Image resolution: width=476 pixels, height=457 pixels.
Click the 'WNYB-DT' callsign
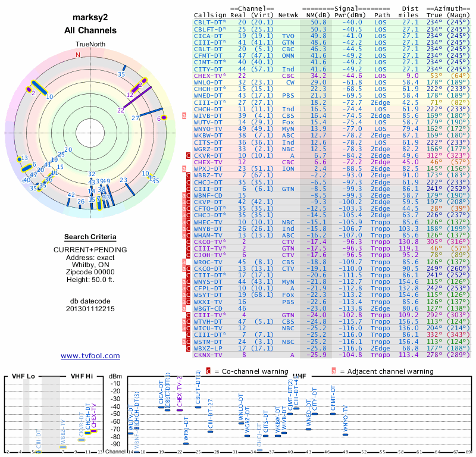[208, 228]
